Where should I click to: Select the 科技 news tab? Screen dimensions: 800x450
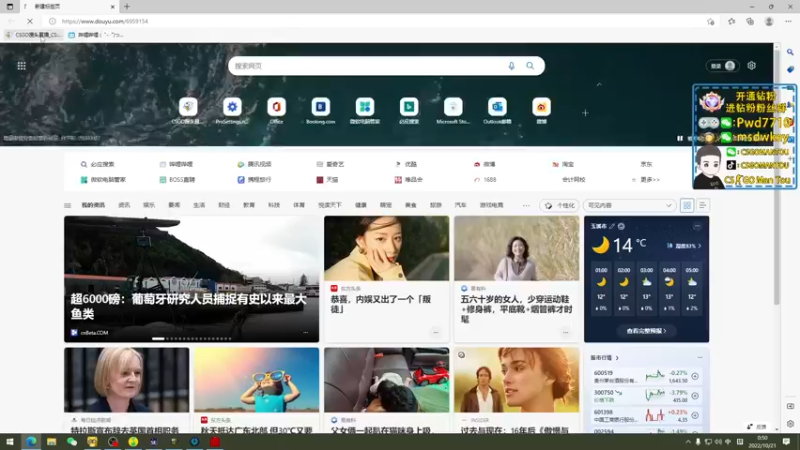(x=274, y=205)
